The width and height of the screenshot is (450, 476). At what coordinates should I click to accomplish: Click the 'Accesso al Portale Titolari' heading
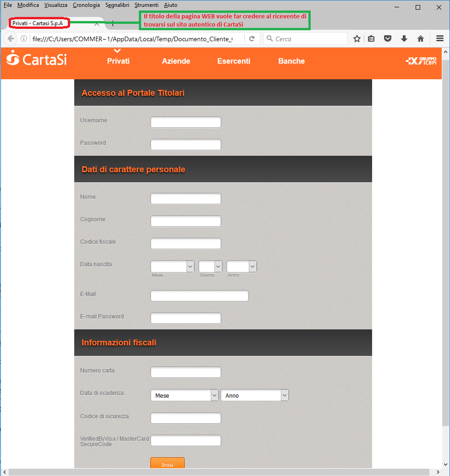coord(133,93)
